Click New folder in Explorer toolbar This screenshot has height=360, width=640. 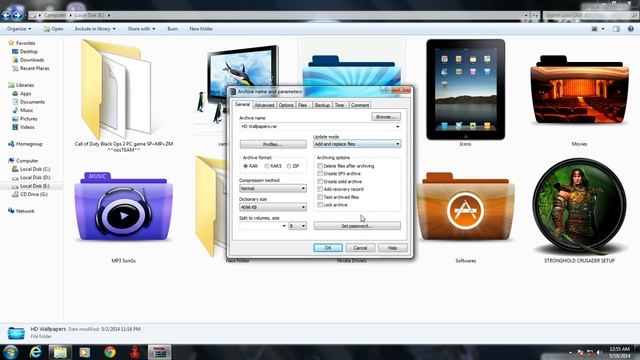pos(201,29)
